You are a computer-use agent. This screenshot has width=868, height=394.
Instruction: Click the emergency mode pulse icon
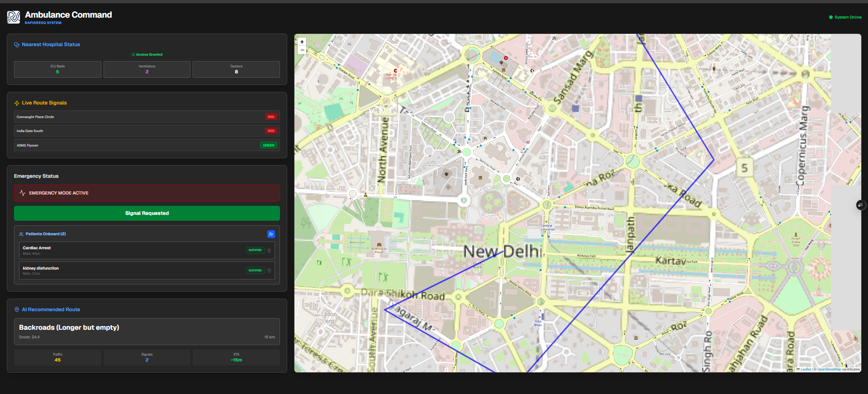(22, 193)
